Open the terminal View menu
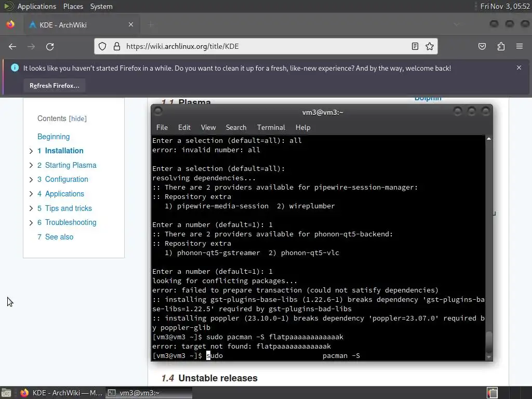Screen dimensions: 532x399 (x=208, y=128)
